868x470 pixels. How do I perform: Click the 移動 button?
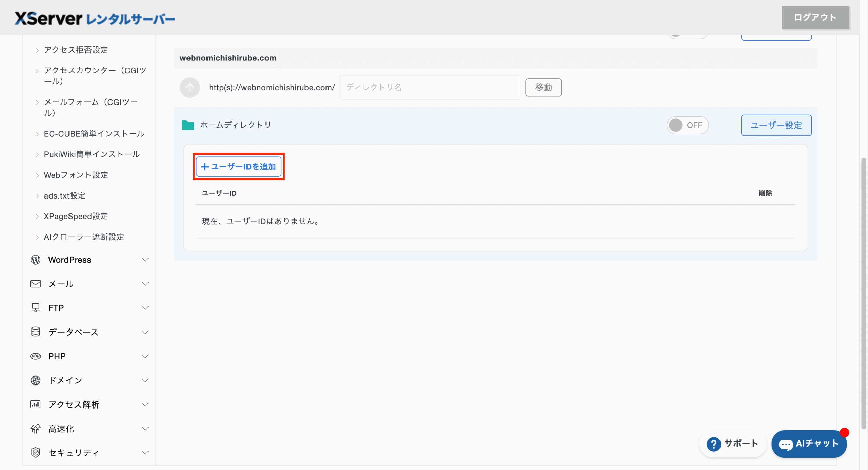click(x=544, y=88)
